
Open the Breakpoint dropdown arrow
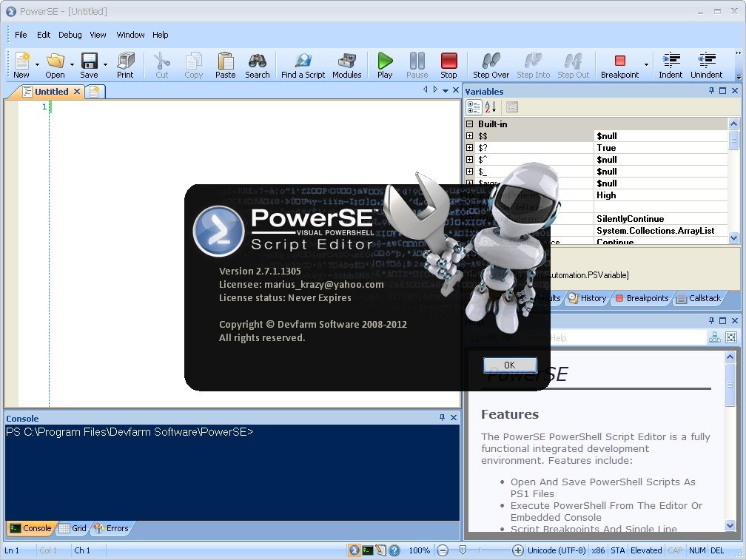pos(646,65)
